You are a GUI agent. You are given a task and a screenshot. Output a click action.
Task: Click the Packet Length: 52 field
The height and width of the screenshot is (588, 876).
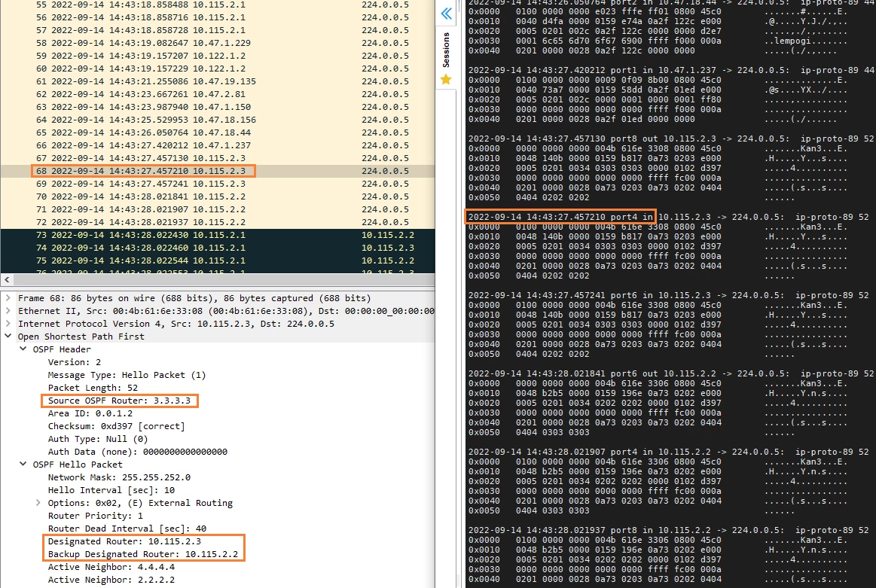93,388
